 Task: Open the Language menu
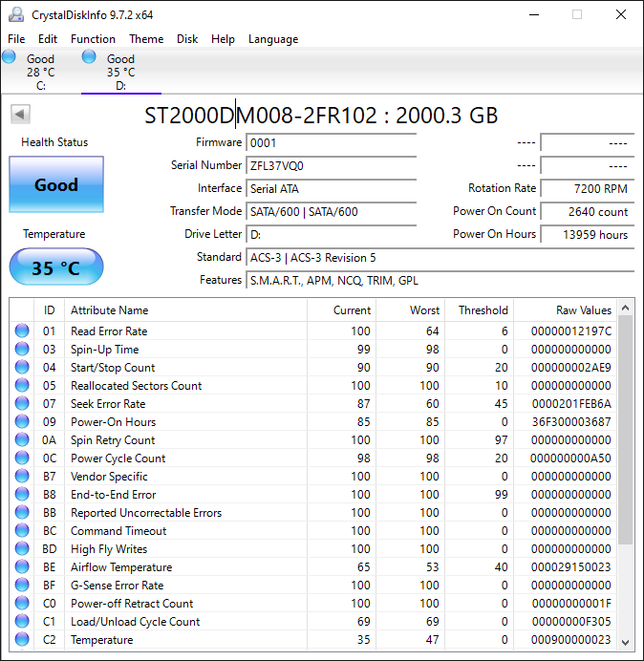coord(273,39)
